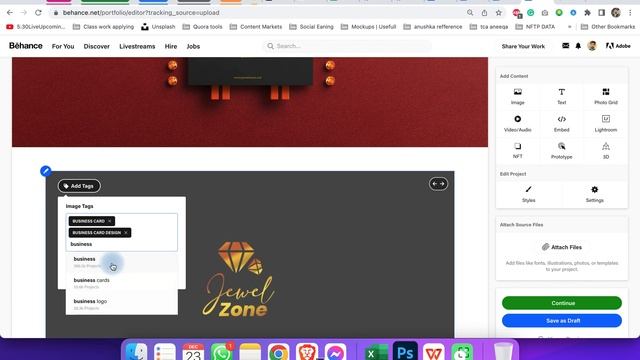Open the Adobe logo menu
Image resolution: width=640 pixels, height=360 pixels.
pos(618,46)
